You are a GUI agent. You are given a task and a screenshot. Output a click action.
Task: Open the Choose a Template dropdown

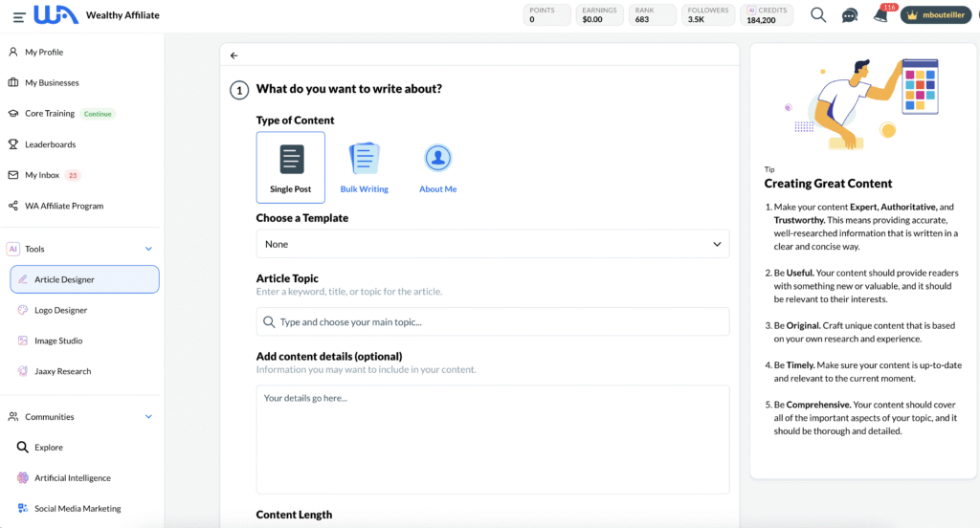pyautogui.click(x=492, y=244)
